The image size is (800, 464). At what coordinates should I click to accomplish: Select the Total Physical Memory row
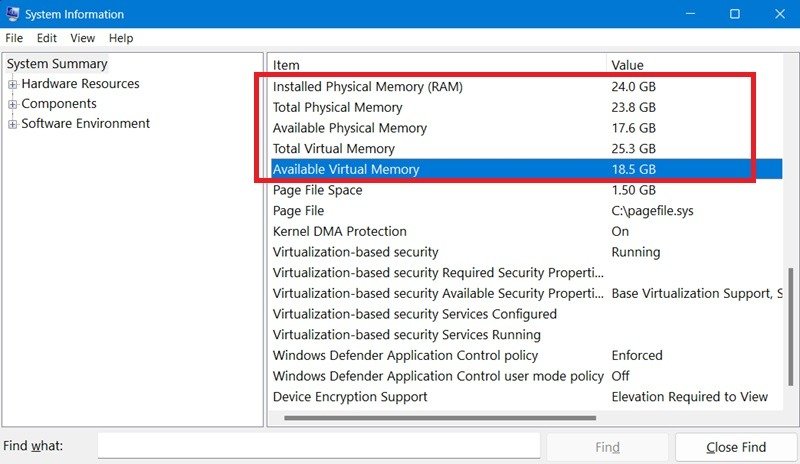(x=526, y=107)
